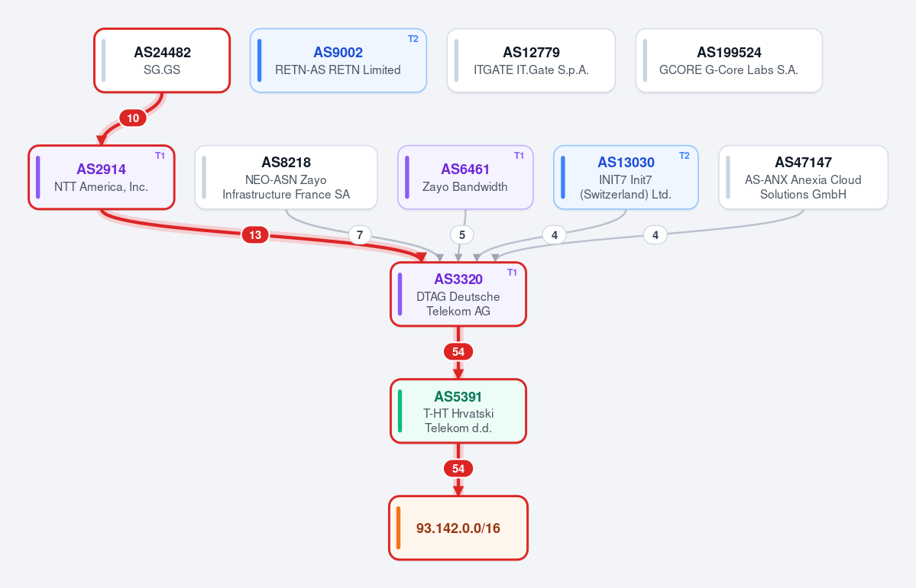Select the AS6461 Zayo Bandwidth node
This screenshot has height=588, width=916.
pyautogui.click(x=465, y=177)
